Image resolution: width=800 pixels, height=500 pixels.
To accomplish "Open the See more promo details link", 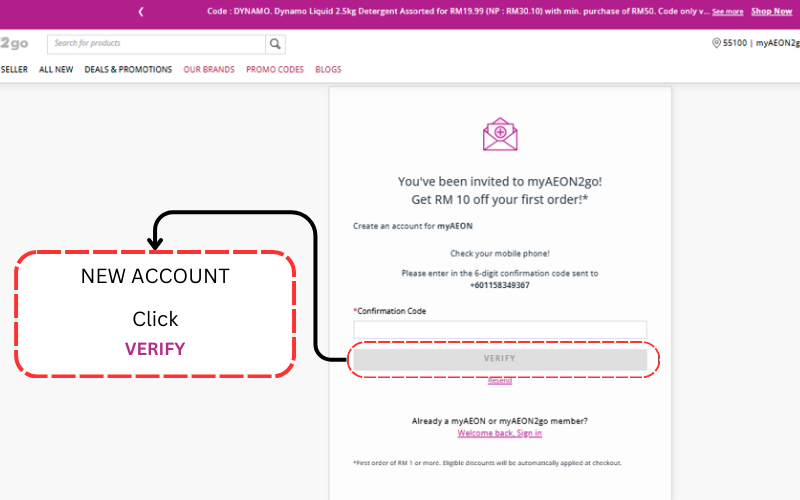I will pos(727,12).
